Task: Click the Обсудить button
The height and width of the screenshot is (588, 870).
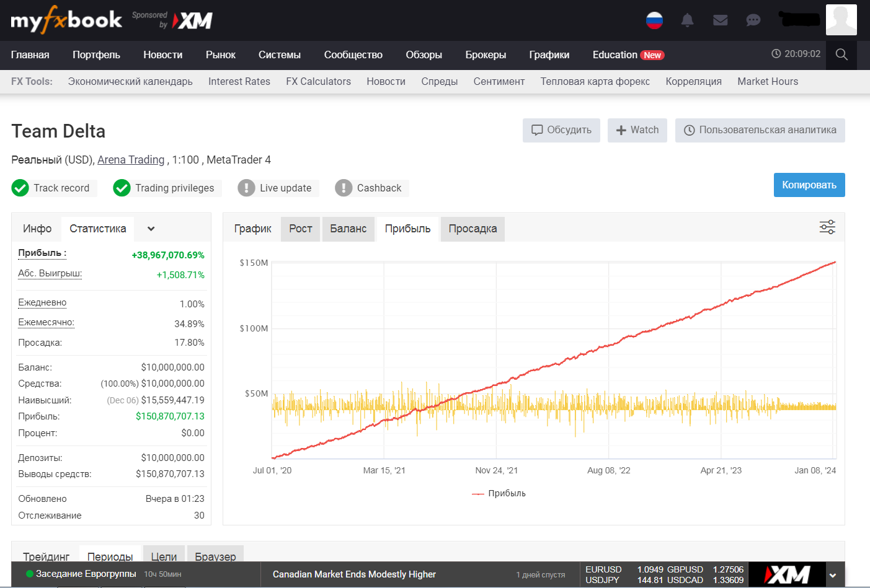Action: coord(561,130)
